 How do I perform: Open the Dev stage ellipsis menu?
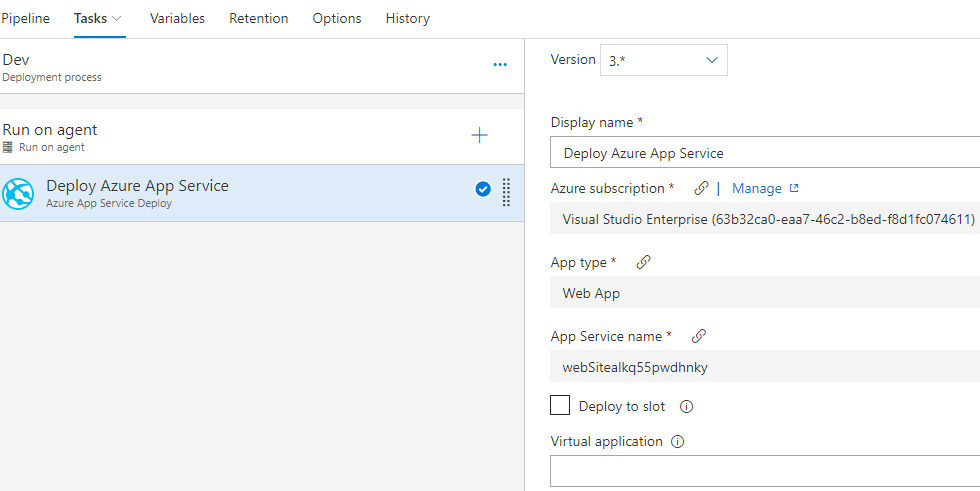tap(500, 65)
